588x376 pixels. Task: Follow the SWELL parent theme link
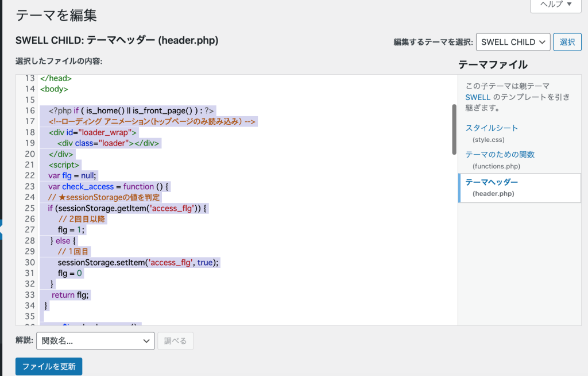coord(478,97)
